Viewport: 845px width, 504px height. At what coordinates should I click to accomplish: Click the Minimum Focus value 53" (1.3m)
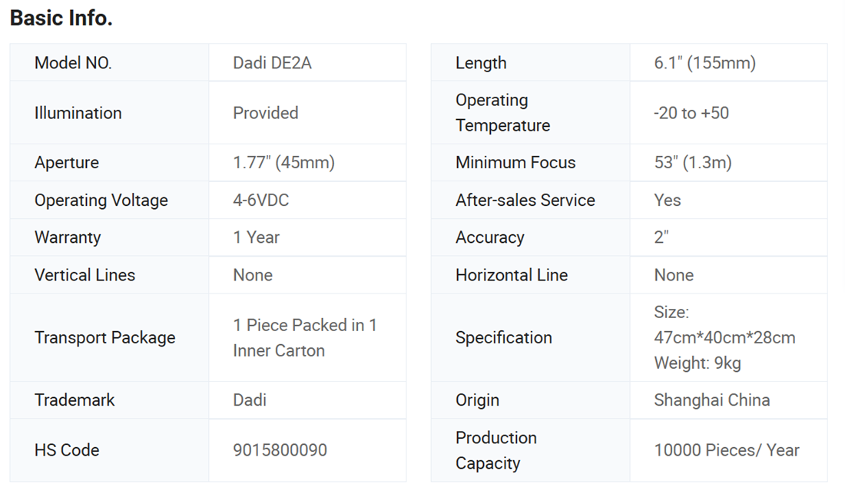(692, 163)
